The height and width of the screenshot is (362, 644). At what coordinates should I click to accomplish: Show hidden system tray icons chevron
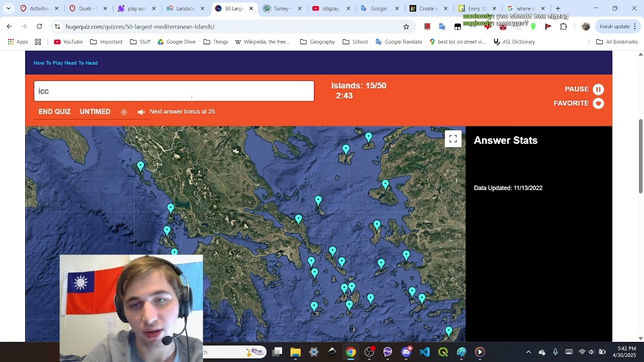[528, 352]
